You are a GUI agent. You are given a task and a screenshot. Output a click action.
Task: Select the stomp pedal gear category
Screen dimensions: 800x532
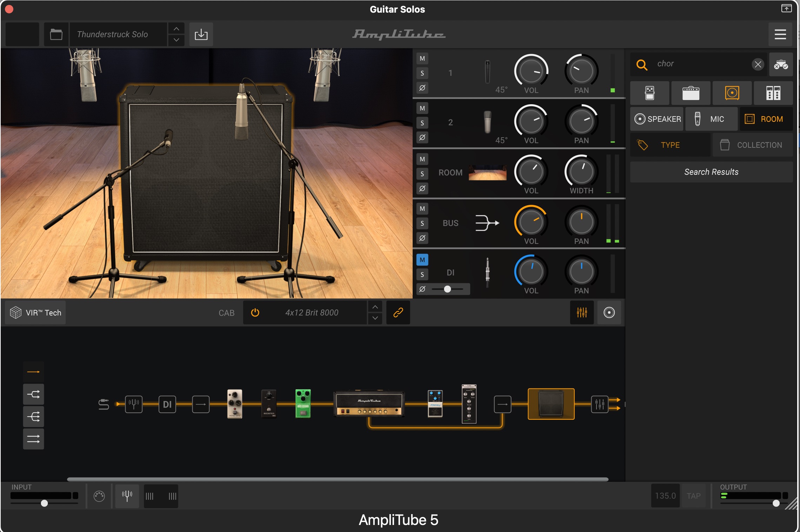tap(649, 93)
